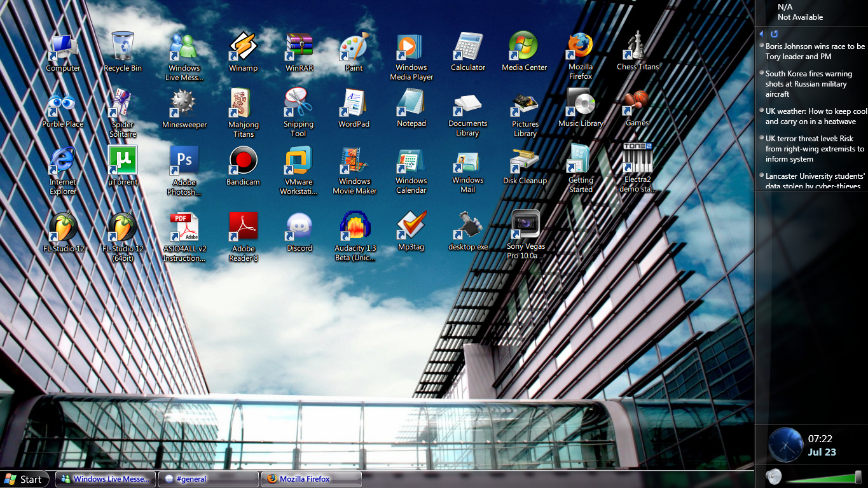Launch Electra2 demo standalone icon
The image size is (868, 488).
(637, 168)
